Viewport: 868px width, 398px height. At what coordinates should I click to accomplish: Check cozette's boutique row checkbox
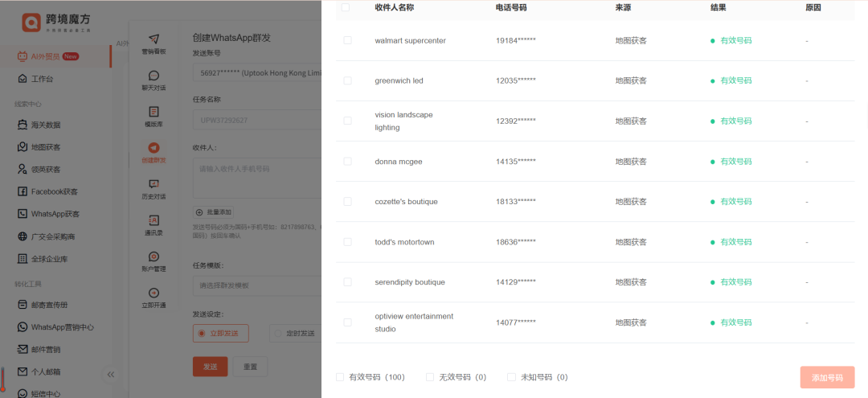tap(348, 202)
